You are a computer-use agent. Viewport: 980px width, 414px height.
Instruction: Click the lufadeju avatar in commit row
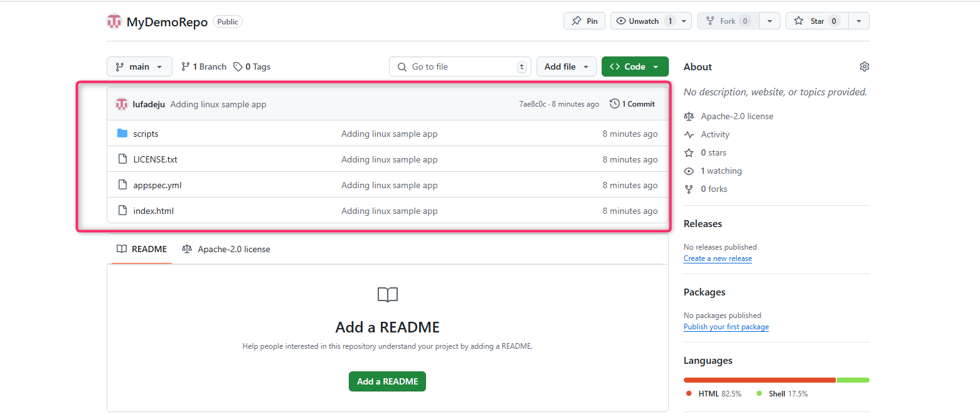click(x=122, y=104)
